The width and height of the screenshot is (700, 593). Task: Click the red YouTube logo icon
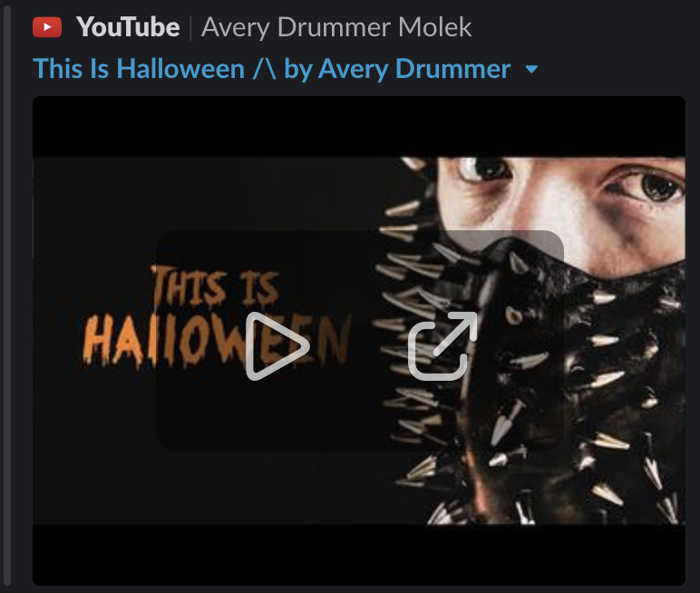tap(47, 27)
